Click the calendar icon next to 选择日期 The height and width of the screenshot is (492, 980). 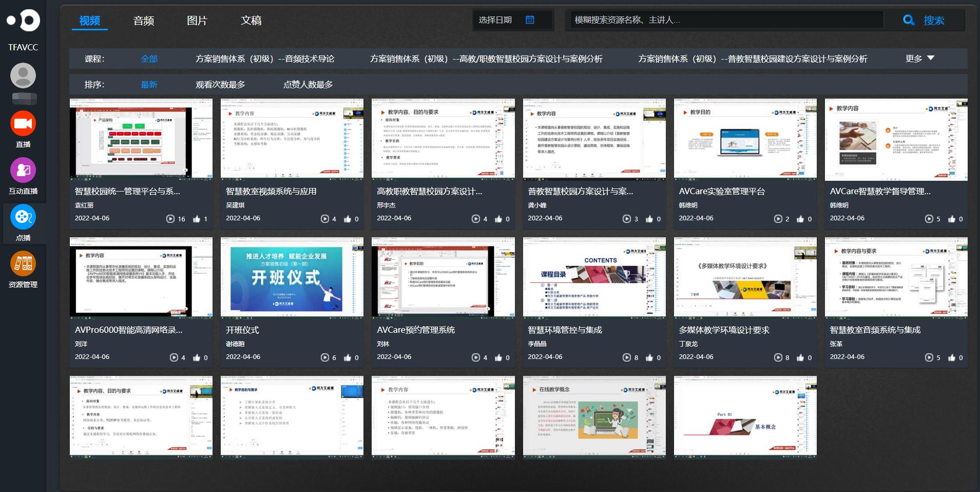tap(530, 20)
